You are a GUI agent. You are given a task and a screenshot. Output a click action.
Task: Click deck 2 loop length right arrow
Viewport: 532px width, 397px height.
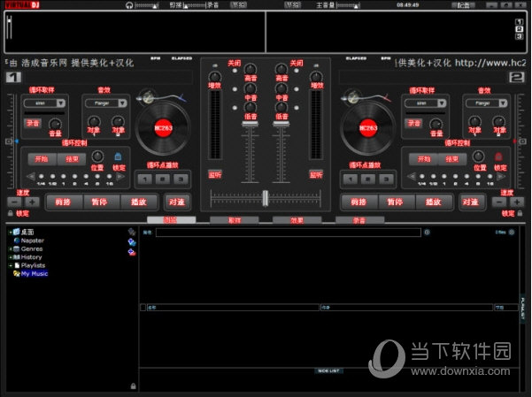501,176
